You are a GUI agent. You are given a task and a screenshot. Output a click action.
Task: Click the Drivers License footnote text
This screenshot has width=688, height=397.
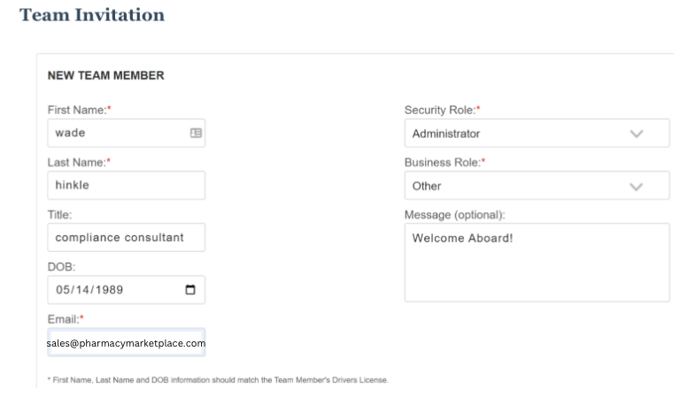[x=218, y=380]
